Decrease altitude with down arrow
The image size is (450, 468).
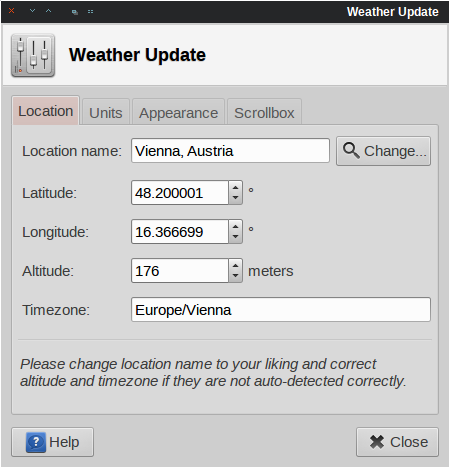[236, 276]
